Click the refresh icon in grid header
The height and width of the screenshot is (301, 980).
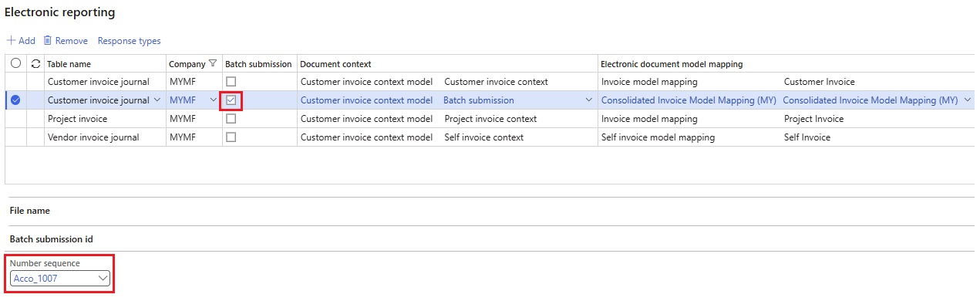pyautogui.click(x=35, y=63)
